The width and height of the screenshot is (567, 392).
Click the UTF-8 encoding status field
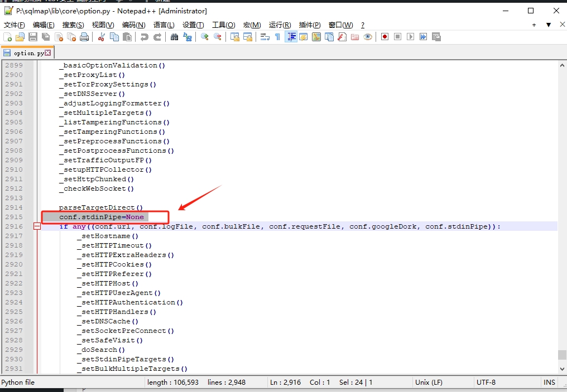point(486,383)
